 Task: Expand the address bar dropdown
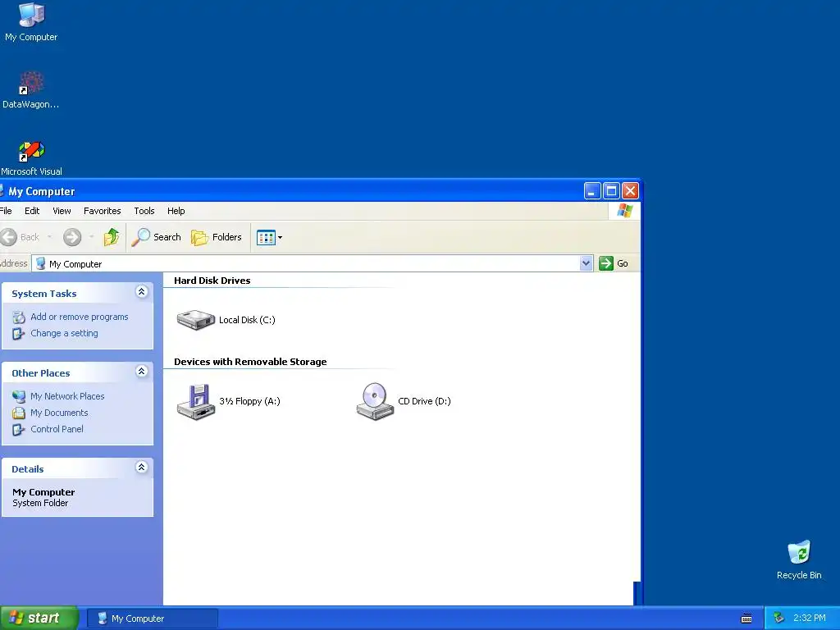coord(586,263)
